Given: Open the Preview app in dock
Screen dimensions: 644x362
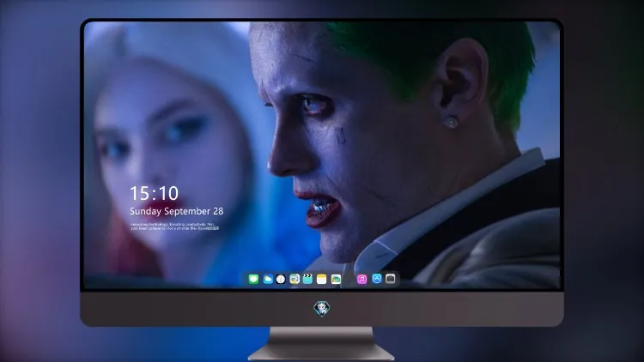Looking at the screenshot, I should tap(294, 279).
